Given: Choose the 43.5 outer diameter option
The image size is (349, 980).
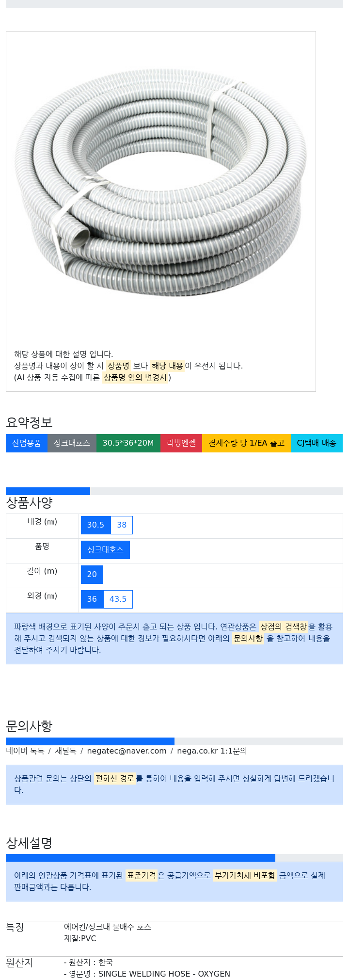Looking at the screenshot, I should (x=118, y=599).
